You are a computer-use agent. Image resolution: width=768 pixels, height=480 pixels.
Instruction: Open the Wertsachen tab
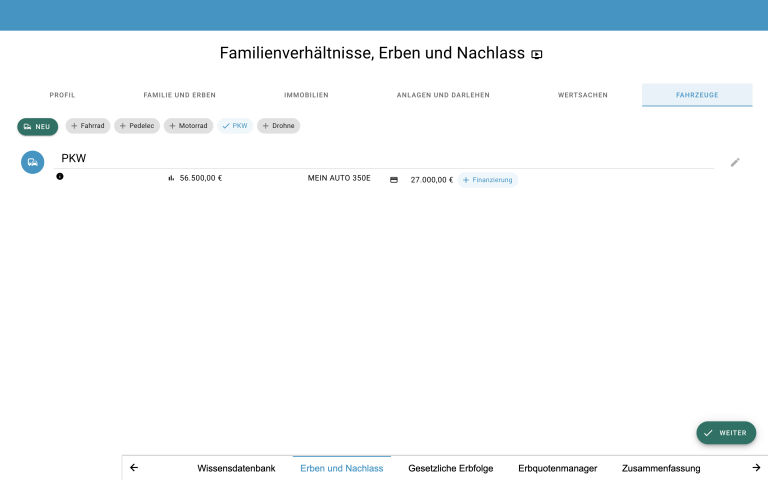[583, 95]
